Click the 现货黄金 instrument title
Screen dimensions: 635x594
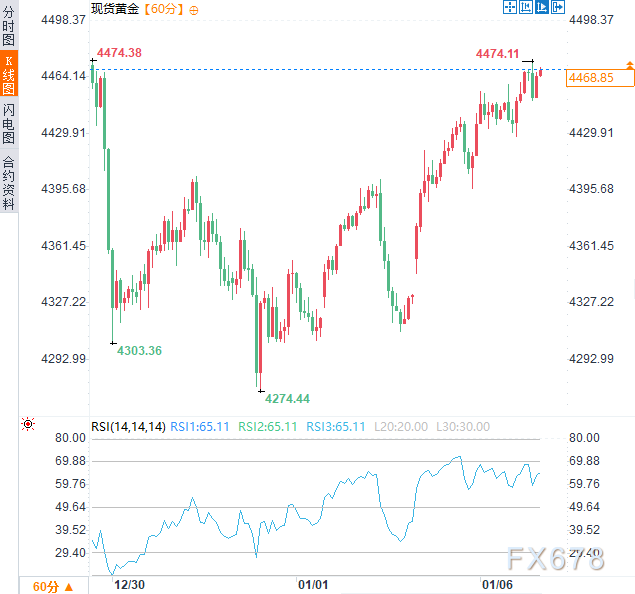click(115, 9)
